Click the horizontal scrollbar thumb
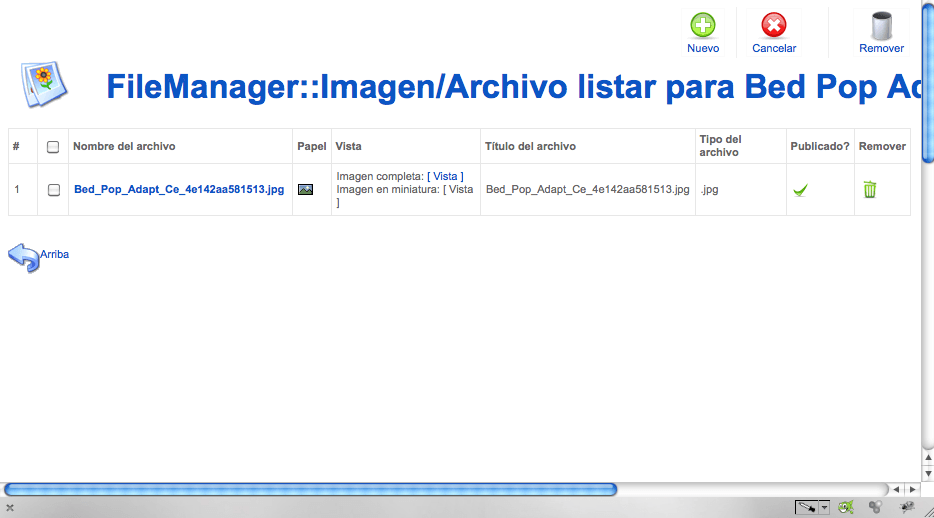 point(310,489)
